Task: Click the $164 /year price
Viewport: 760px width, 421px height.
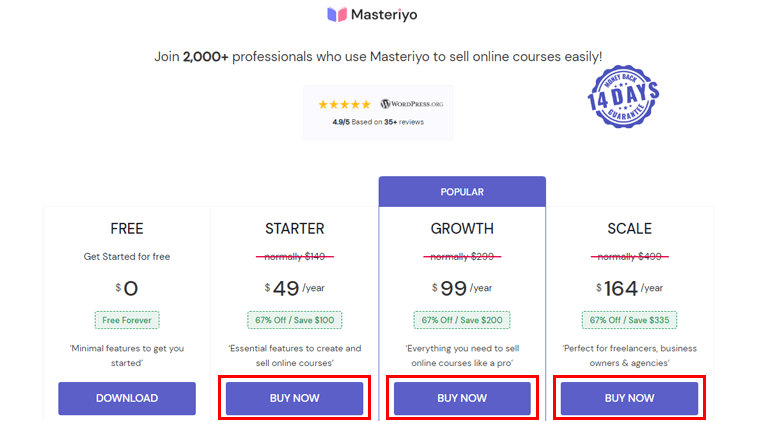Action: tap(629, 289)
